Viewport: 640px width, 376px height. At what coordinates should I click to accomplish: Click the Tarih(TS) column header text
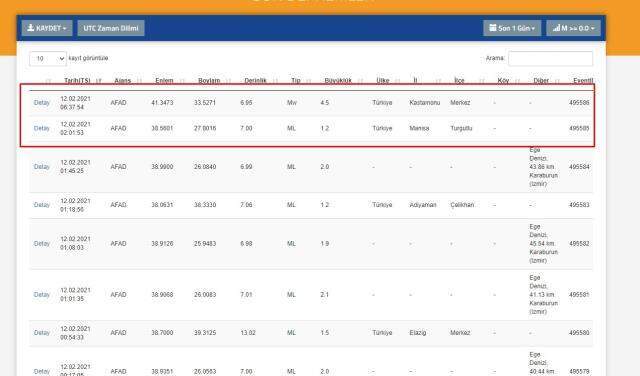pos(77,81)
